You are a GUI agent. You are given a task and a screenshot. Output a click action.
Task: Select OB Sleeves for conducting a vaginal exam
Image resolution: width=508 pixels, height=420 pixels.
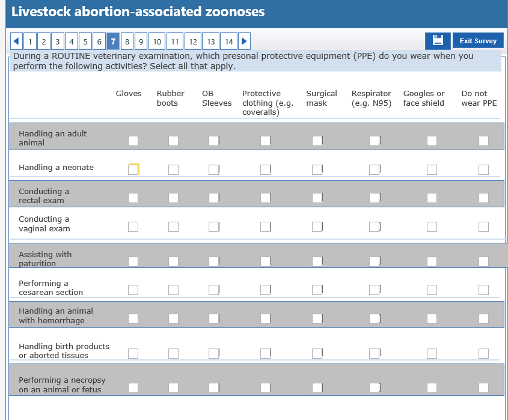[x=213, y=227]
